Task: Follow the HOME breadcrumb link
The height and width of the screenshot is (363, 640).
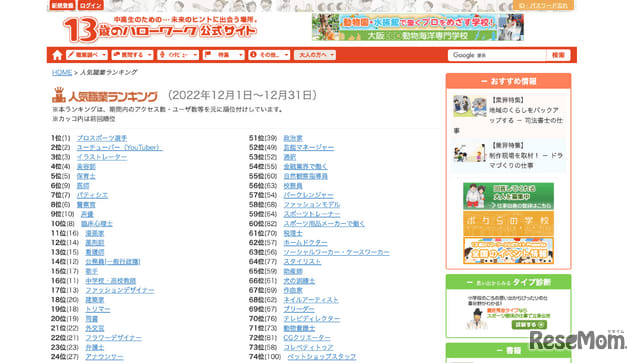Action: (62, 72)
